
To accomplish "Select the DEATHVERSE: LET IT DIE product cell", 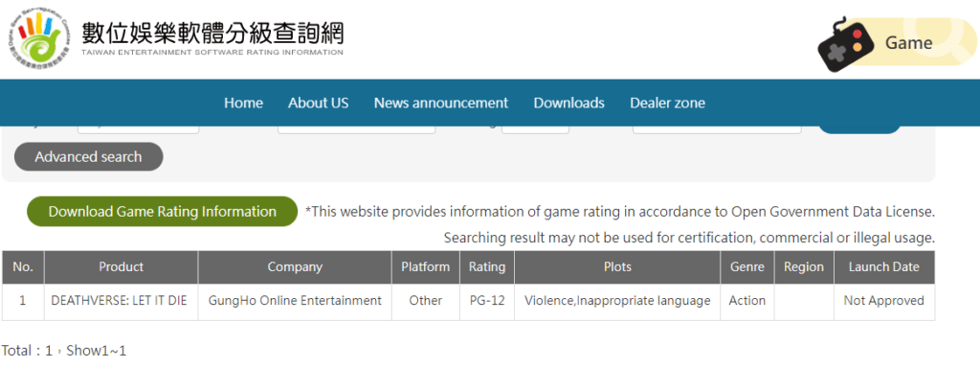I will click(x=119, y=301).
